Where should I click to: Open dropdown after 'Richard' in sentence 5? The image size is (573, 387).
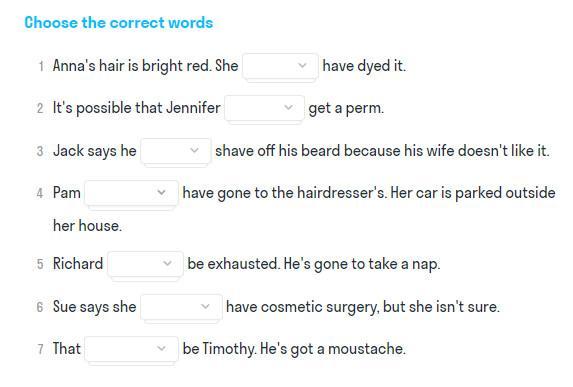pos(145,264)
